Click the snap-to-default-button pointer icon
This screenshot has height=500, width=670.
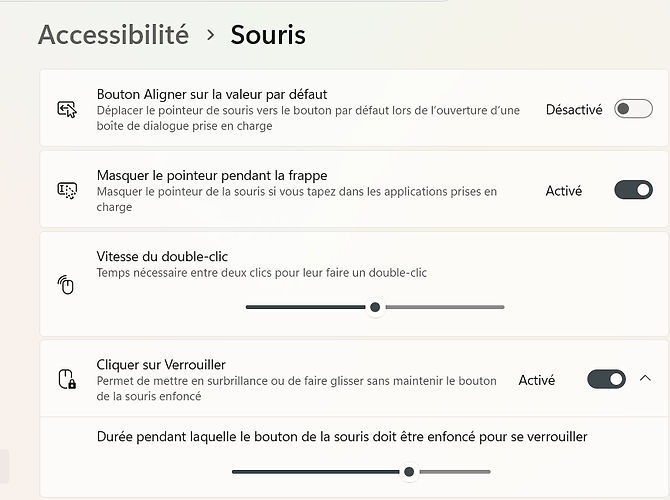[67, 109]
